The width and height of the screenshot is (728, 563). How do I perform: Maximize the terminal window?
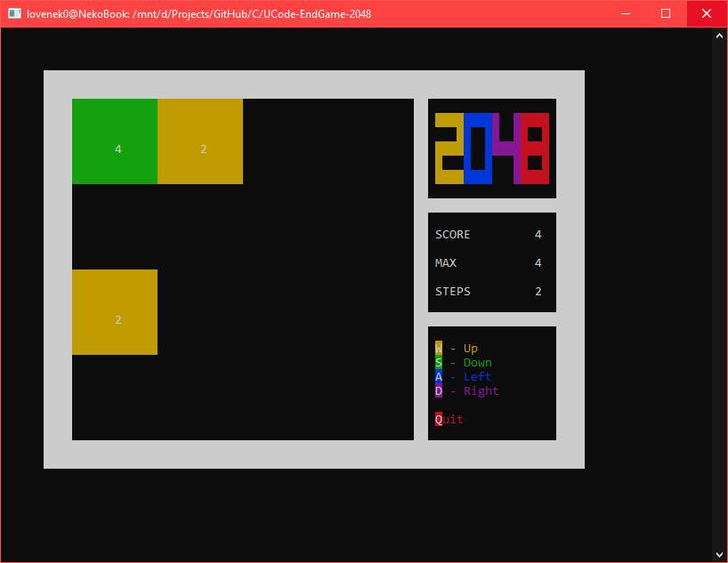[x=666, y=13]
